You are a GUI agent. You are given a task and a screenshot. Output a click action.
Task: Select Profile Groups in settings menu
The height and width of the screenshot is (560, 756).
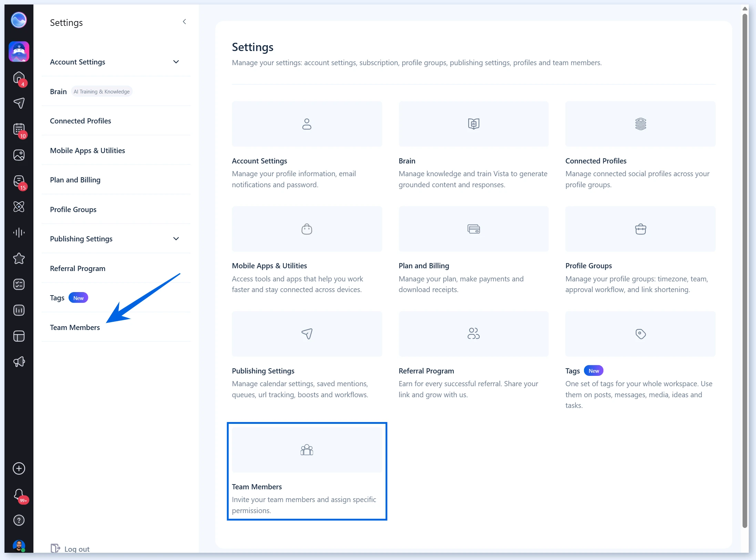pos(116,210)
